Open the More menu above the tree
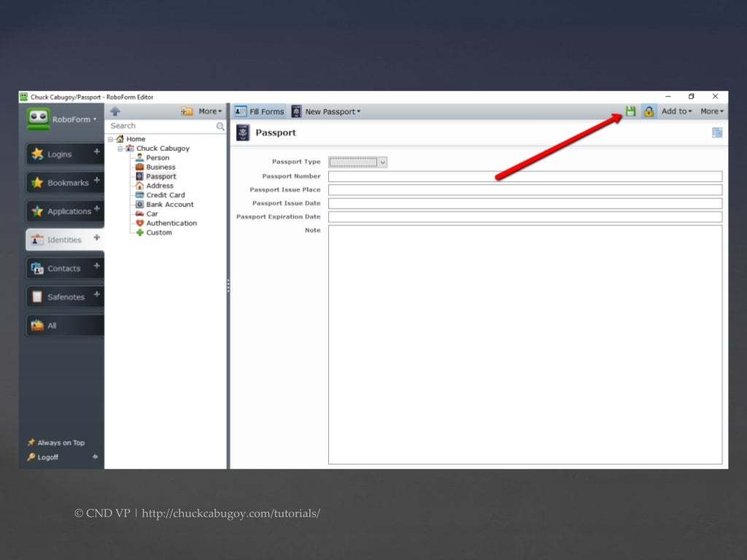Image resolution: width=747 pixels, height=560 pixels. 210,112
